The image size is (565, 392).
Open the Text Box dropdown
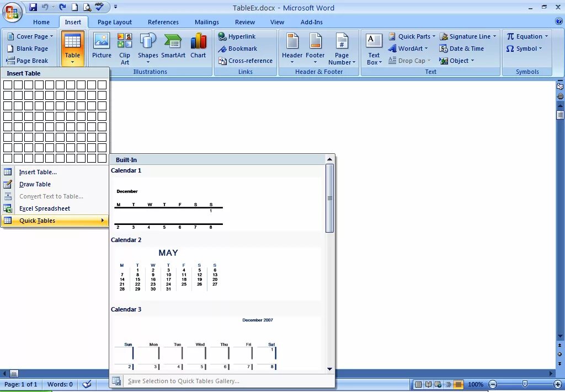click(374, 49)
